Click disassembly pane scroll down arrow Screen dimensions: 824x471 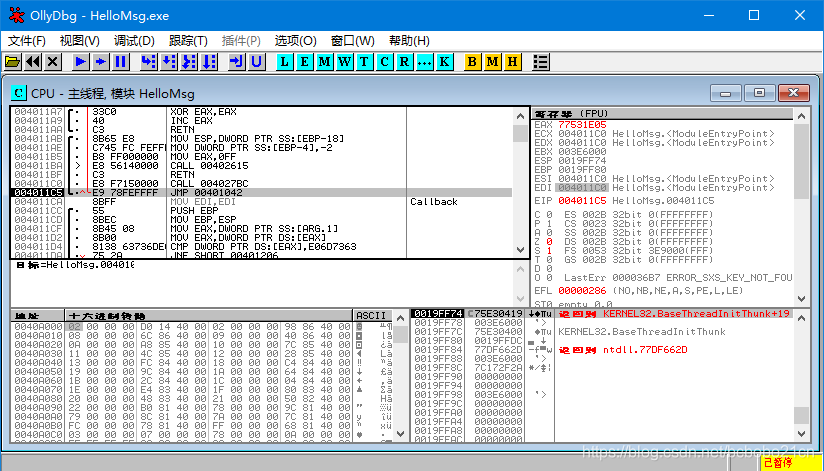pyautogui.click(x=520, y=250)
